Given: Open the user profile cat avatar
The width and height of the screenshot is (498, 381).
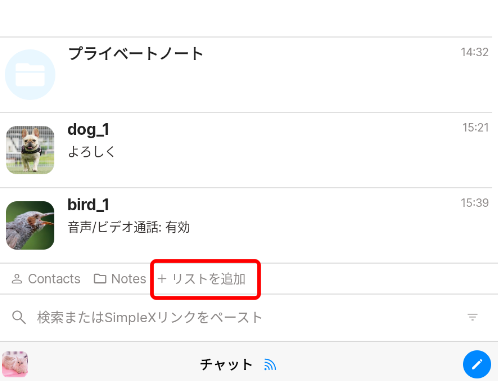Looking at the screenshot, I should (x=15, y=364).
